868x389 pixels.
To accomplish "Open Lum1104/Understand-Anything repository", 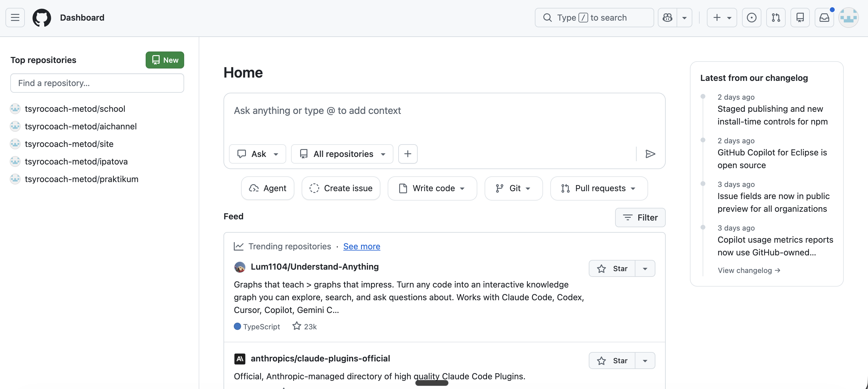I will pos(315,266).
